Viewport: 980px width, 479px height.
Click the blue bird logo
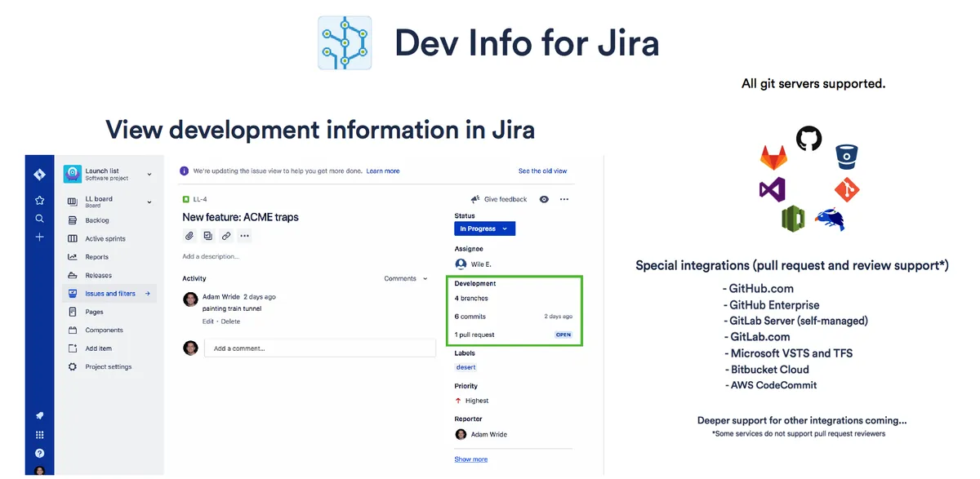coord(831,219)
